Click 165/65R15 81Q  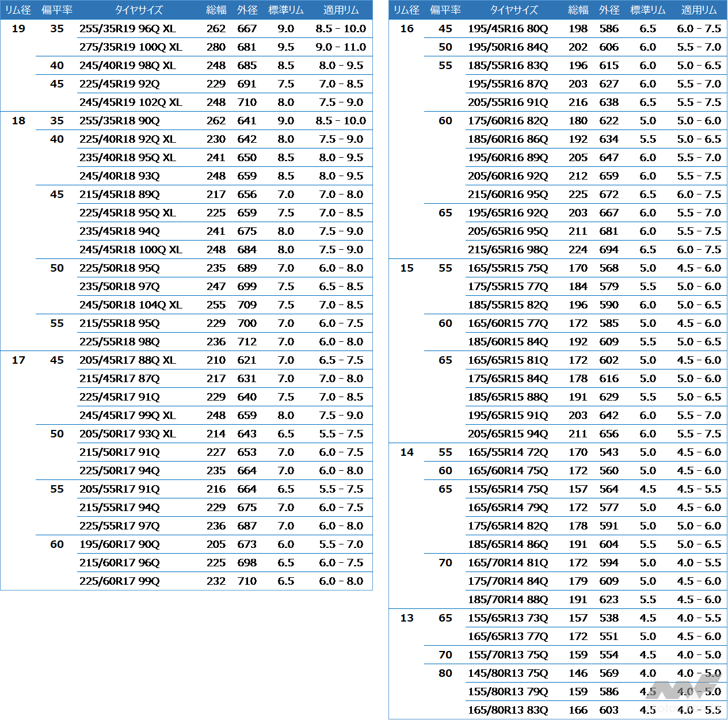(508, 360)
